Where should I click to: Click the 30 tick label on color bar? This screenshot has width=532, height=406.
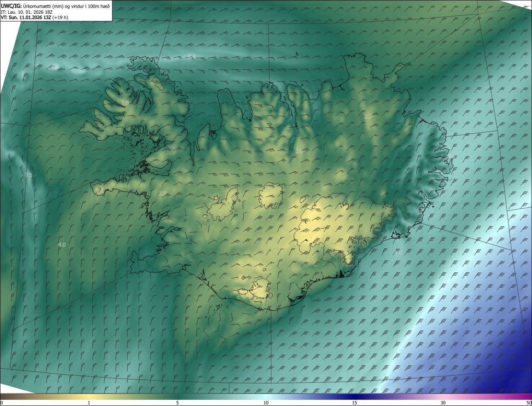point(443,403)
